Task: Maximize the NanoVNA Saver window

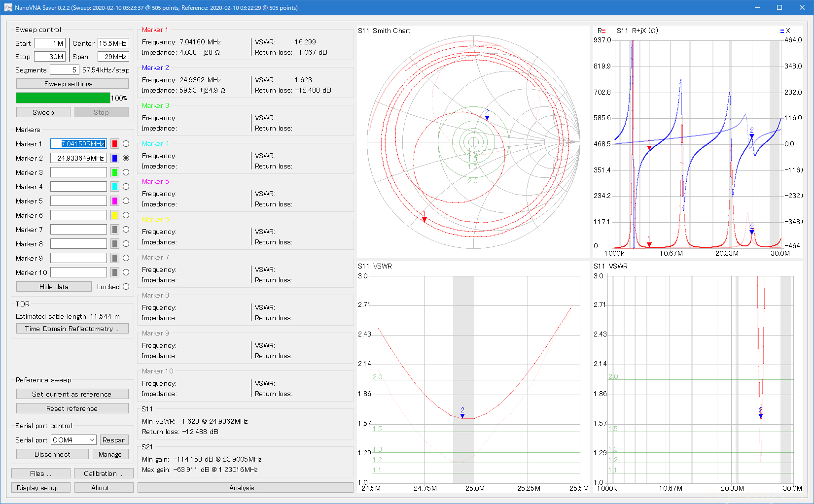Action: point(779,7)
